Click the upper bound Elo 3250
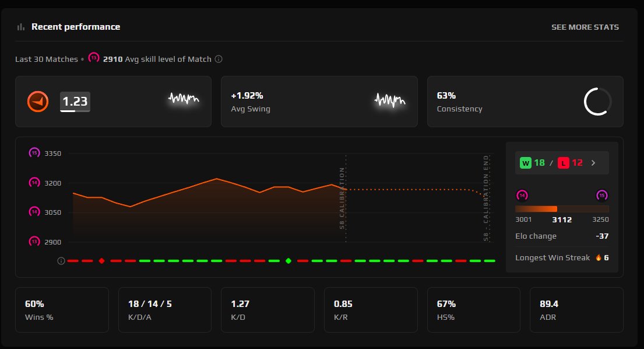 [x=600, y=219]
